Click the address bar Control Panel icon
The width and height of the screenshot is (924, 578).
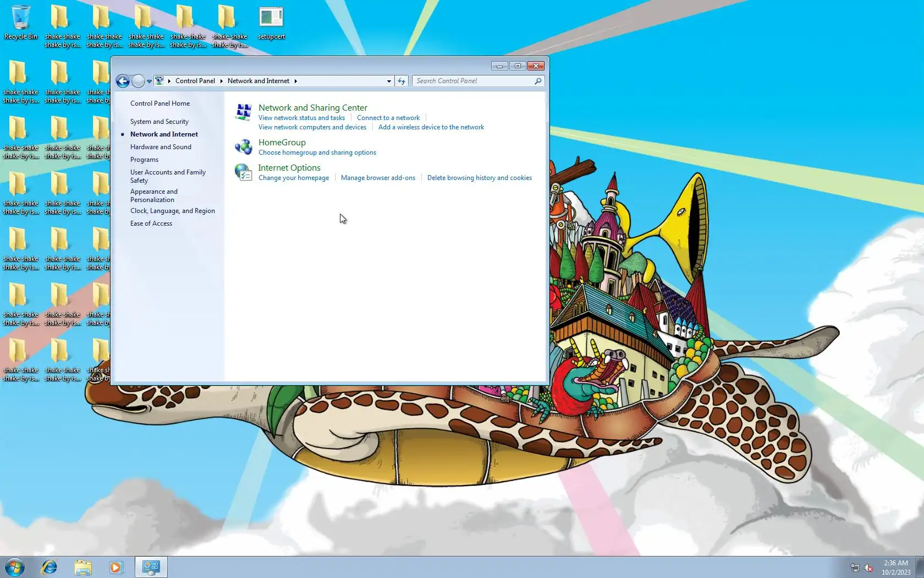tap(159, 81)
